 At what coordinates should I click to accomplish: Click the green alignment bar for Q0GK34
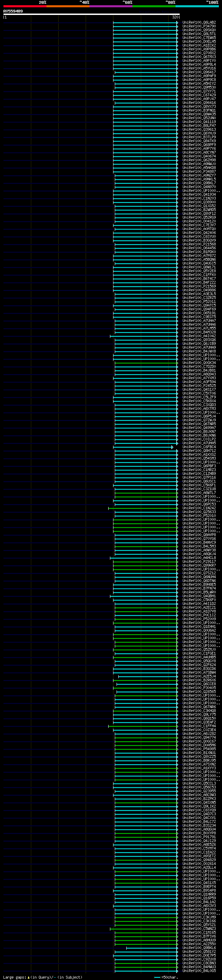point(146,363)
